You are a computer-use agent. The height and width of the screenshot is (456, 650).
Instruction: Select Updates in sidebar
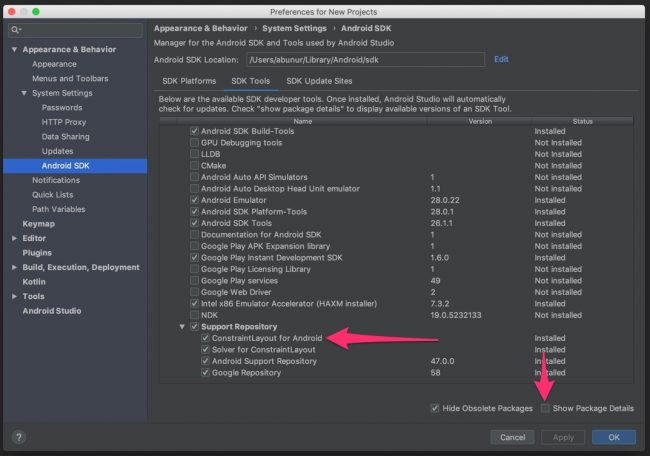(x=57, y=151)
